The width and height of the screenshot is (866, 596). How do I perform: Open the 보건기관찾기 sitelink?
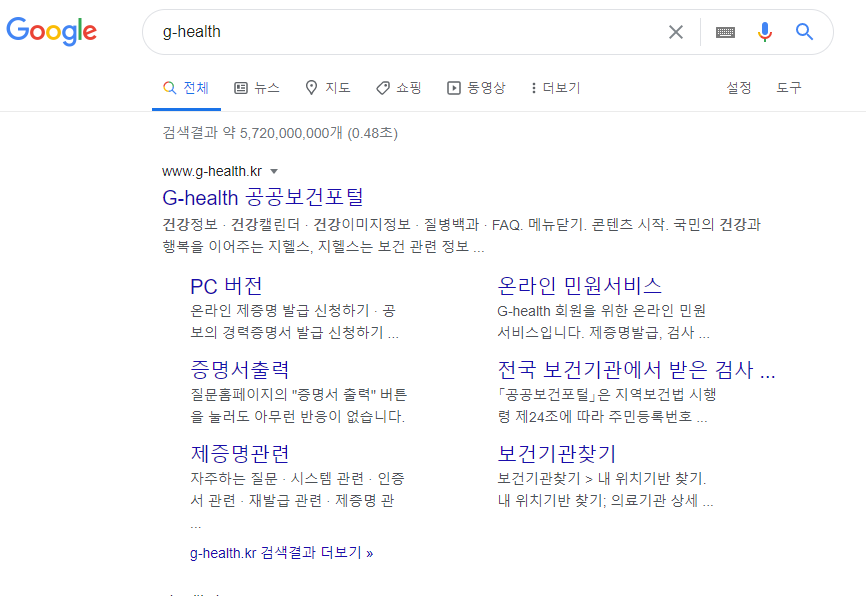[557, 454]
